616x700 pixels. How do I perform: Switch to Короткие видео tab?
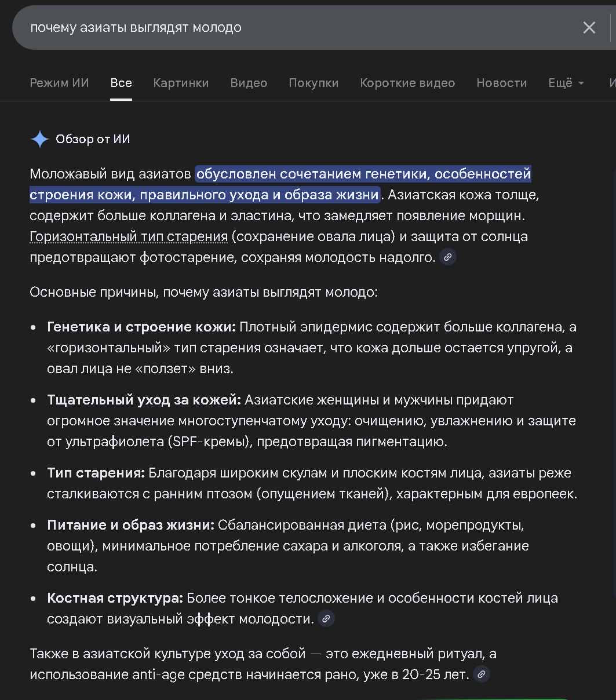(x=407, y=83)
